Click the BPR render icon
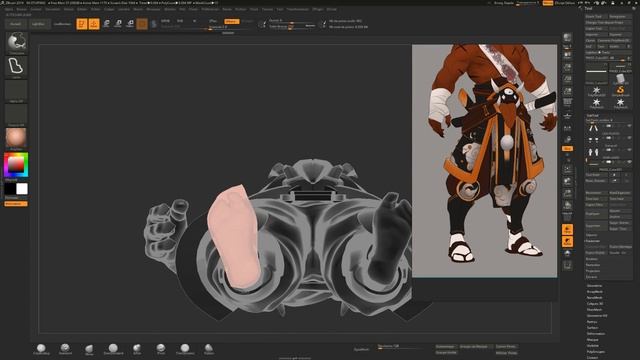 pos(567,38)
